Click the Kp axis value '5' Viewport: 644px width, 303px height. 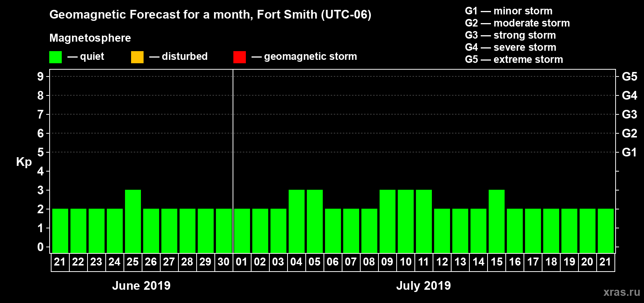coord(41,152)
